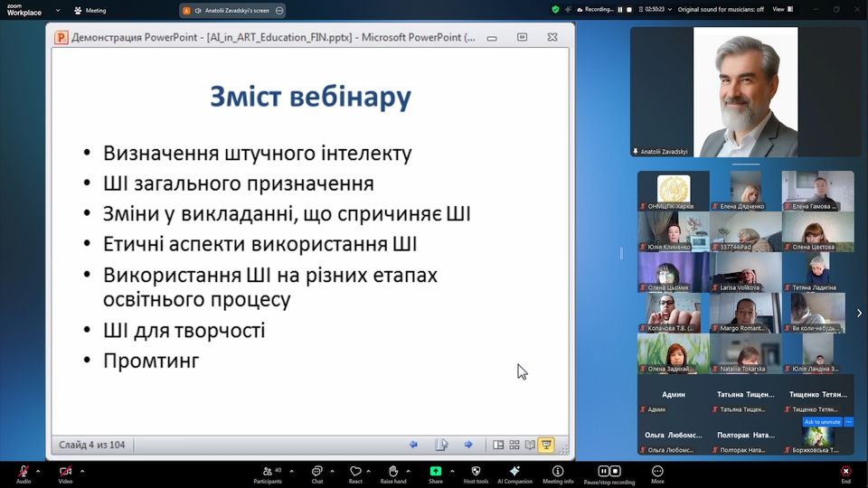The image size is (868, 488).
Task: Show next page of participant gallery
Action: pos(859,314)
